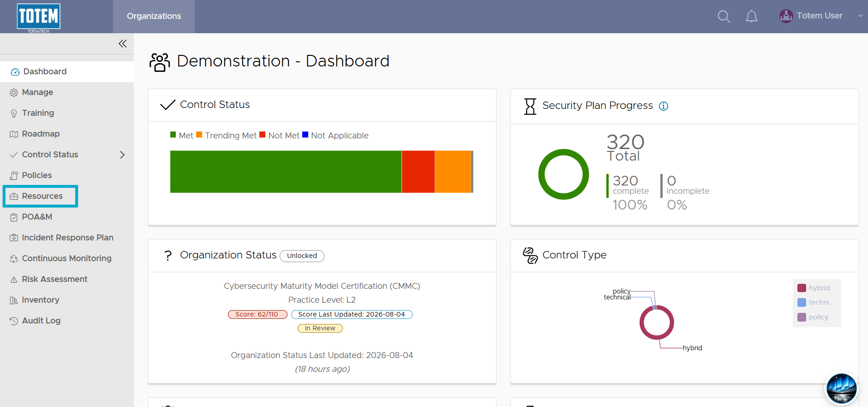Click the Security Plan progress donut chart
Image resolution: width=868 pixels, height=407 pixels.
[x=563, y=174]
